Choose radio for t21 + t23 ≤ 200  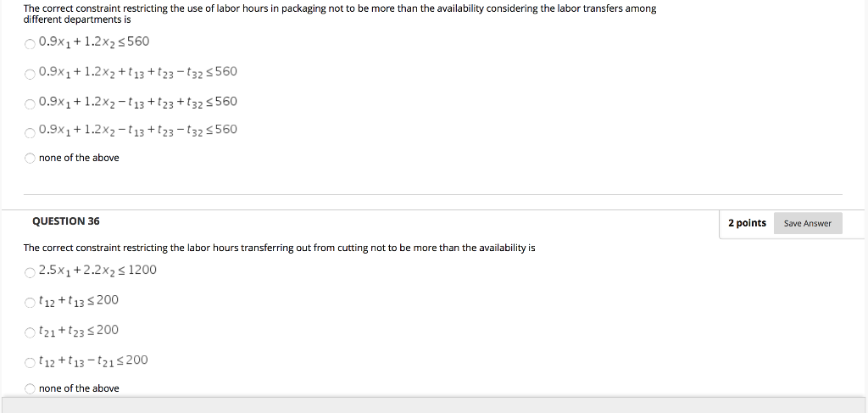click(30, 332)
